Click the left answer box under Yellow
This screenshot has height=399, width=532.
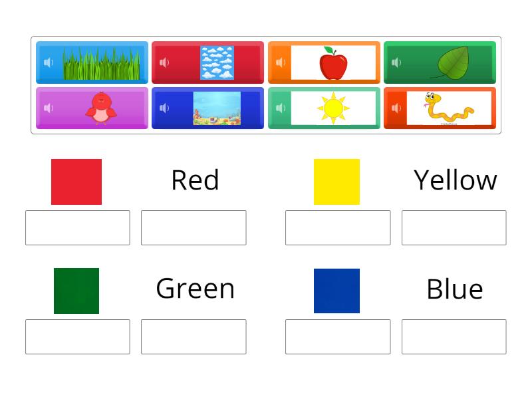337,227
